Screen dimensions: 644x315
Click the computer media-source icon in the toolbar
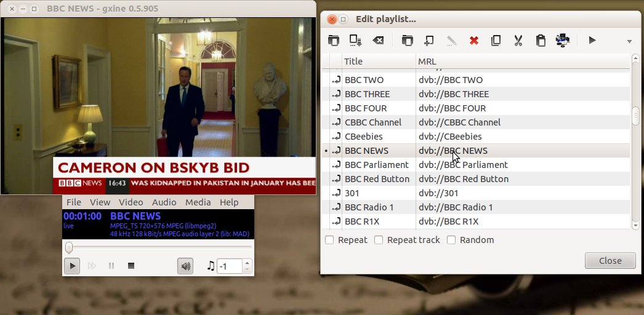(562, 40)
